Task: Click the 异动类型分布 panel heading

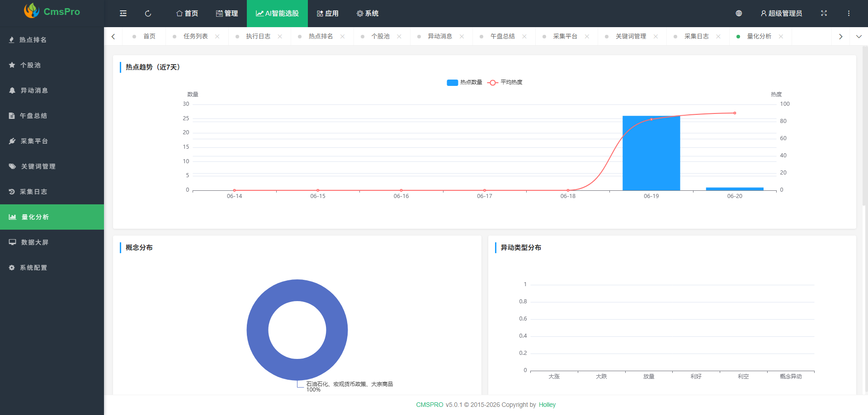Action: (521, 248)
